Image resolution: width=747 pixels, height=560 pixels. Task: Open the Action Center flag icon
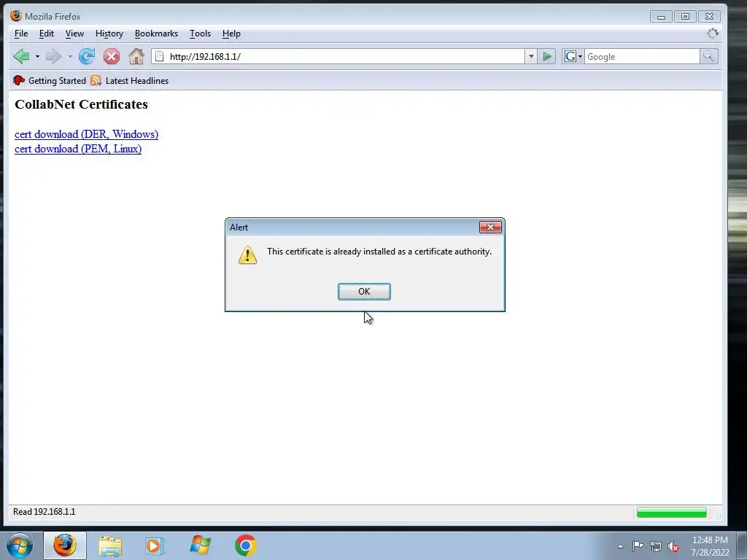638,546
